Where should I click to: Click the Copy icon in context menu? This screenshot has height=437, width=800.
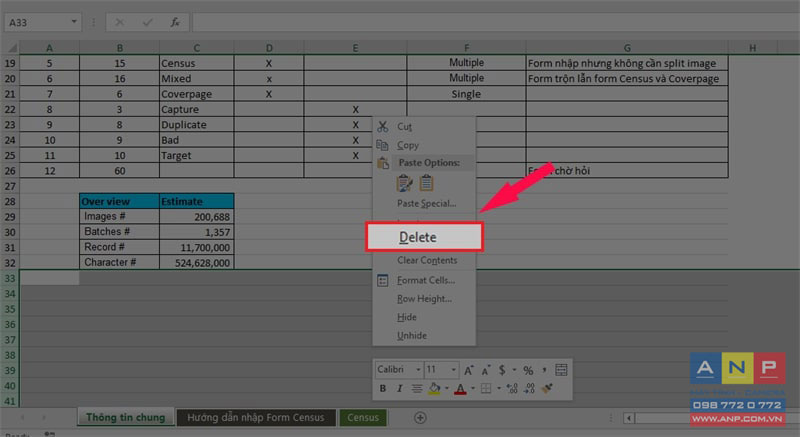[383, 145]
